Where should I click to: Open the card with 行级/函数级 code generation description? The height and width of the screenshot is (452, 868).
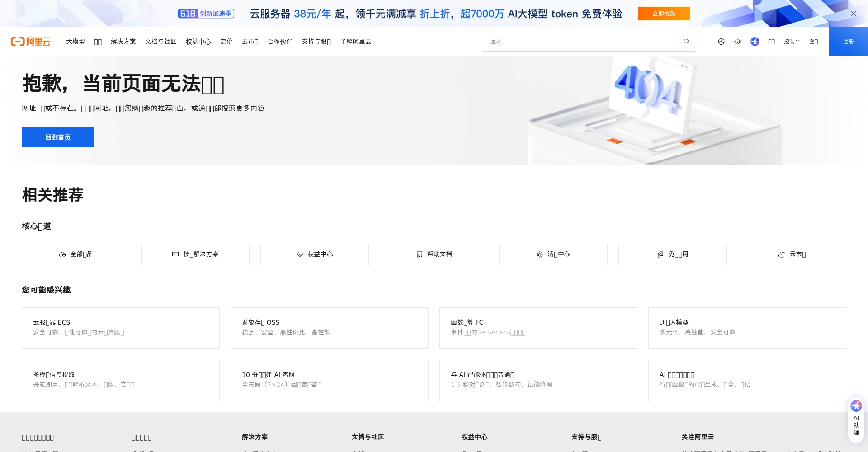(x=747, y=381)
